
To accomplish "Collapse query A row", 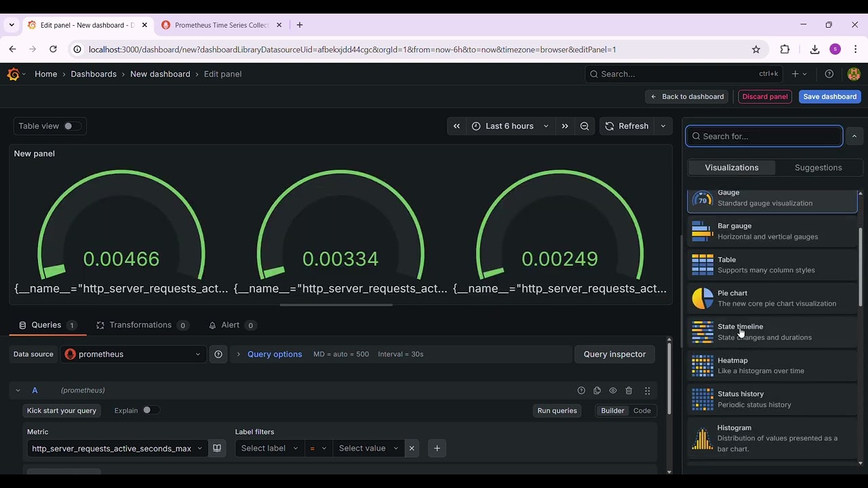I will 18,390.
